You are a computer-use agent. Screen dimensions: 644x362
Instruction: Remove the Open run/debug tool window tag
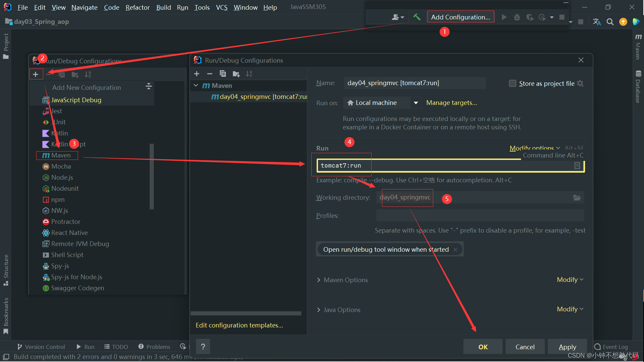click(x=455, y=249)
